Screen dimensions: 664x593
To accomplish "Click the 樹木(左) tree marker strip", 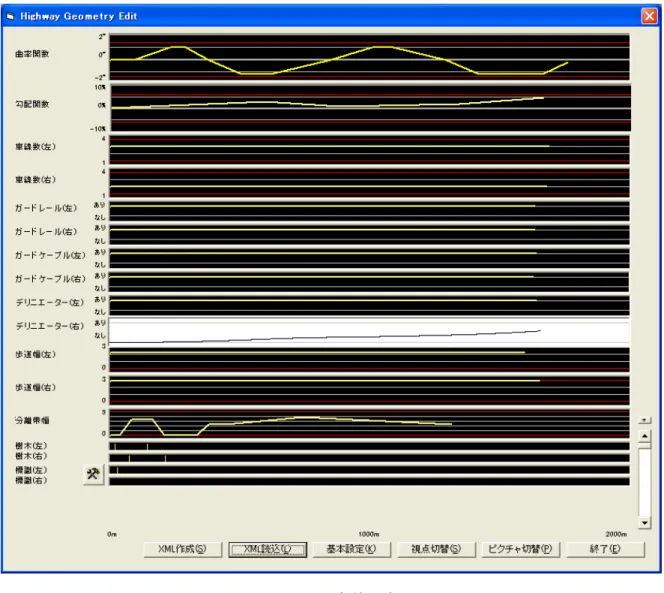I will pyautogui.click(x=369, y=446).
